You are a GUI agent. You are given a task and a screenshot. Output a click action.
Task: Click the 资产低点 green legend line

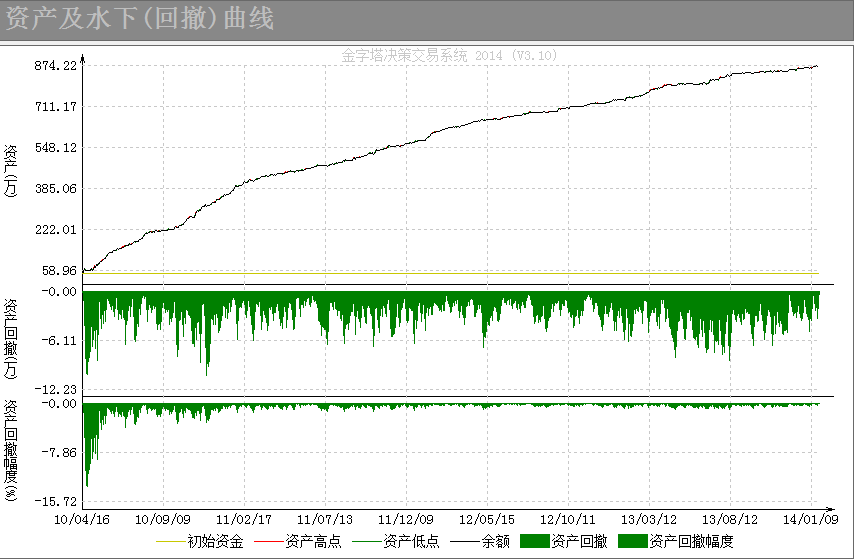[x=367, y=542]
